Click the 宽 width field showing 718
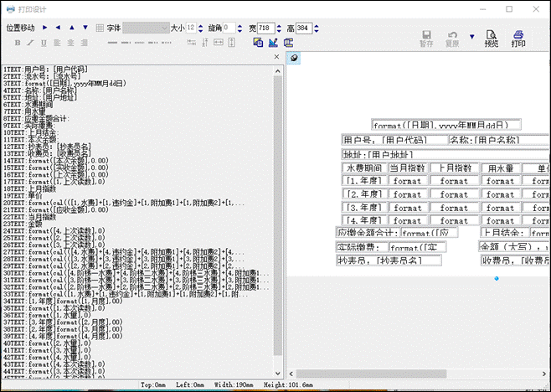This screenshot has width=551, height=392. (x=265, y=28)
